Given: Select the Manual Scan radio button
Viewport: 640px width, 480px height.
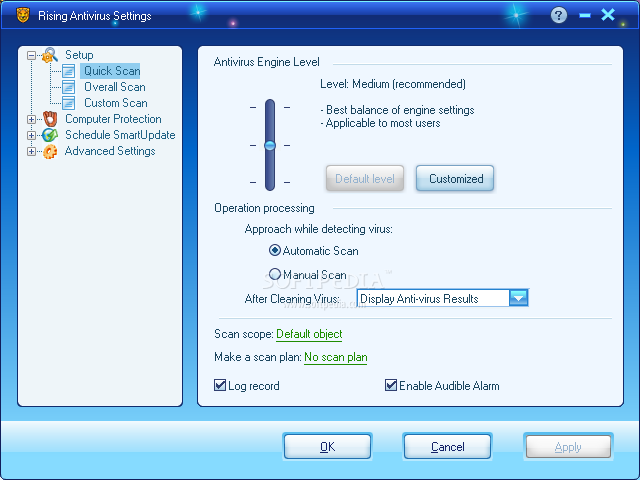Looking at the screenshot, I should click(275, 274).
